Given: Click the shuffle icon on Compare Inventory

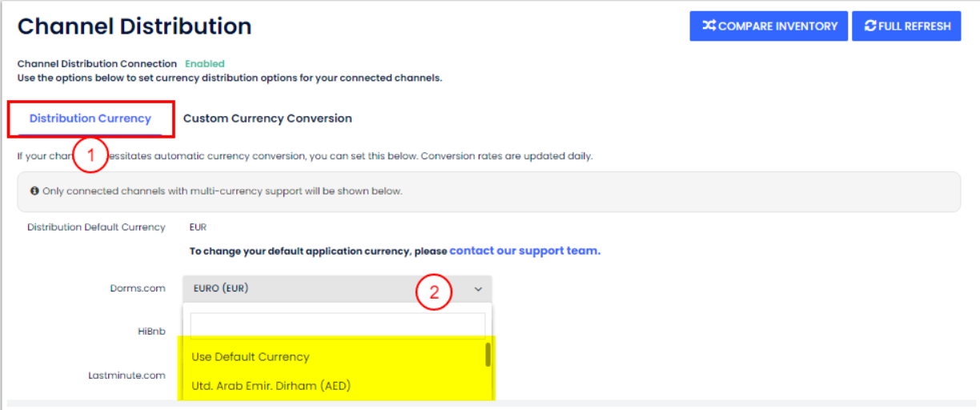Looking at the screenshot, I should pos(709,26).
